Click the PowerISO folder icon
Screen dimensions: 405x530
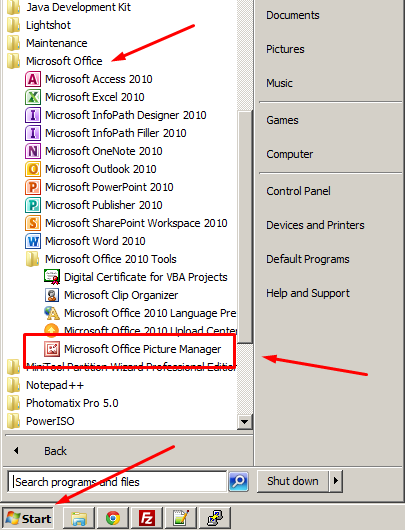[x=14, y=421]
